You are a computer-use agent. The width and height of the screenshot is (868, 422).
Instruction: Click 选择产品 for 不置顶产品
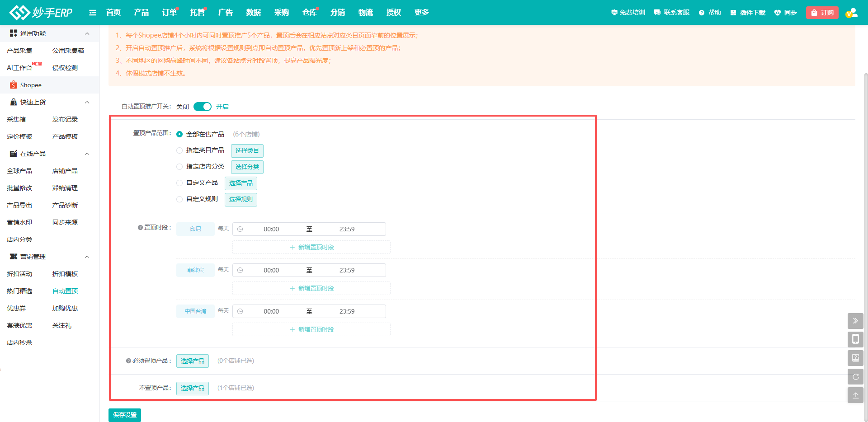click(x=193, y=388)
